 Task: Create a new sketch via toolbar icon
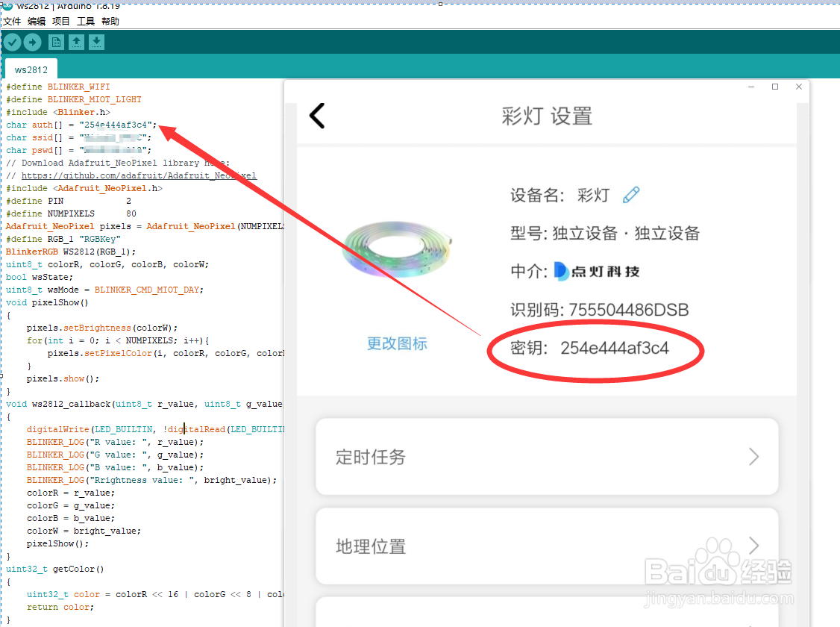pyautogui.click(x=56, y=42)
